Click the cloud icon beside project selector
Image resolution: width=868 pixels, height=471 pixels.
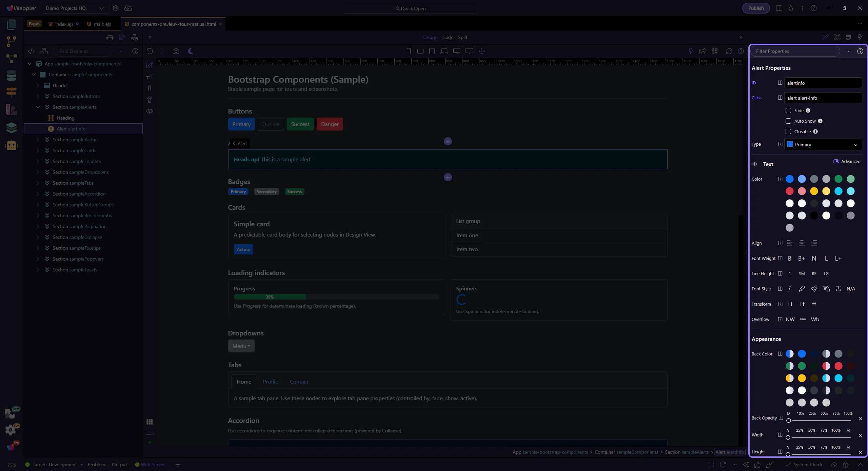pos(128,8)
